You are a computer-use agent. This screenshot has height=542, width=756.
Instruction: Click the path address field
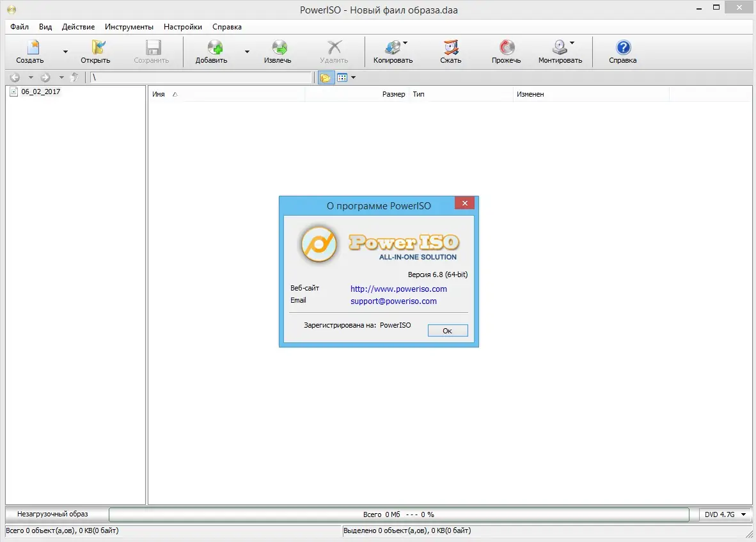pos(201,77)
